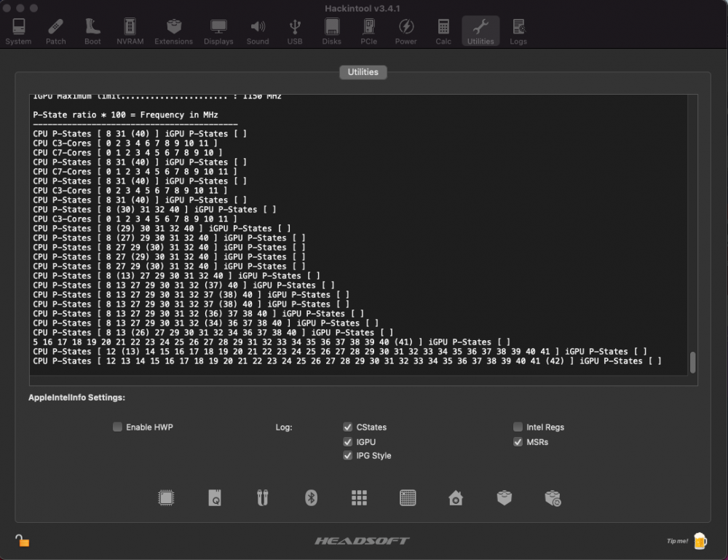728x560 pixels.
Task: Click the 'CPU C7-Cores [ 0 1 2 3 4 5 6 7 8 9 10 ]' line
Action: click(127, 152)
